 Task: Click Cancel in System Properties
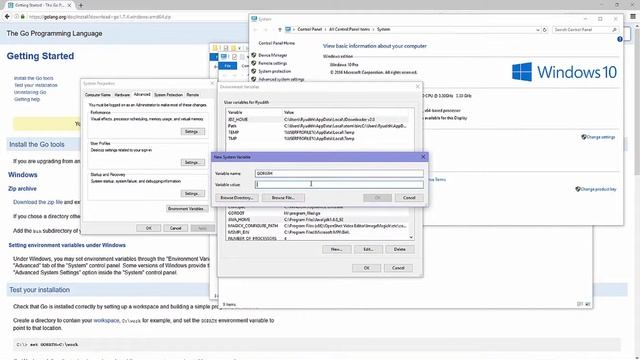176,228
